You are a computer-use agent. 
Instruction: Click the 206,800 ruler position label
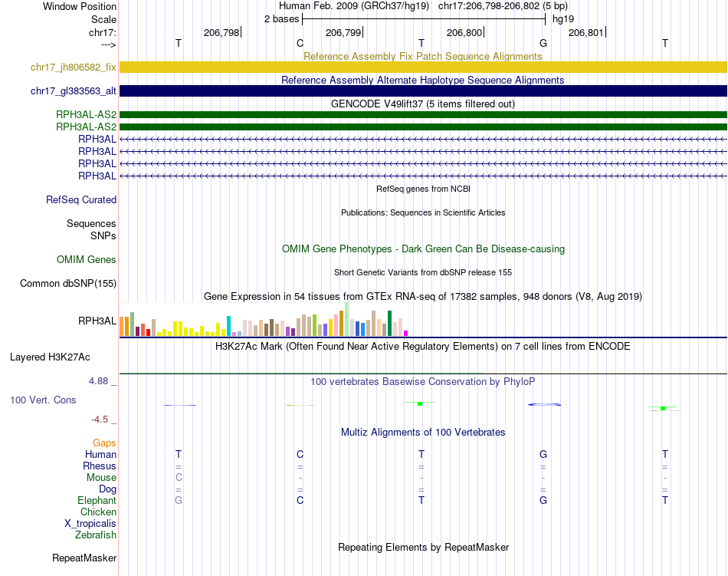(464, 32)
